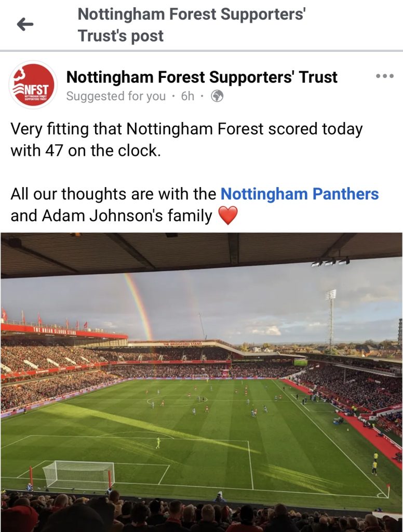Click the header title "Trust's post"
The height and width of the screenshot is (532, 403).
pos(120,36)
